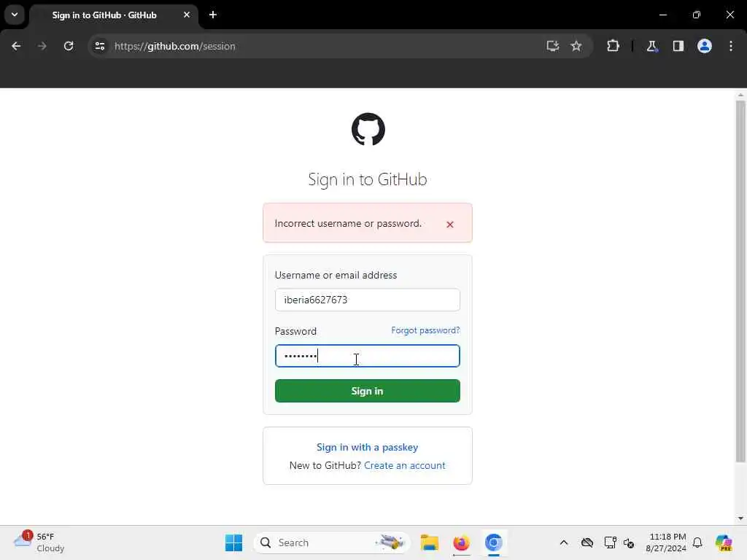The image size is (747, 560).
Task: Open the weather widget showing 56°F
Action: [39, 542]
